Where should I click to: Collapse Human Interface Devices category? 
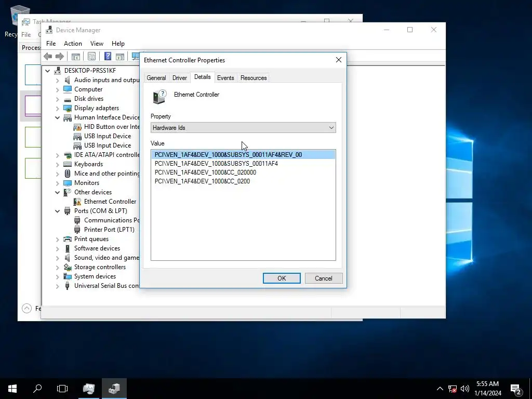point(57,117)
